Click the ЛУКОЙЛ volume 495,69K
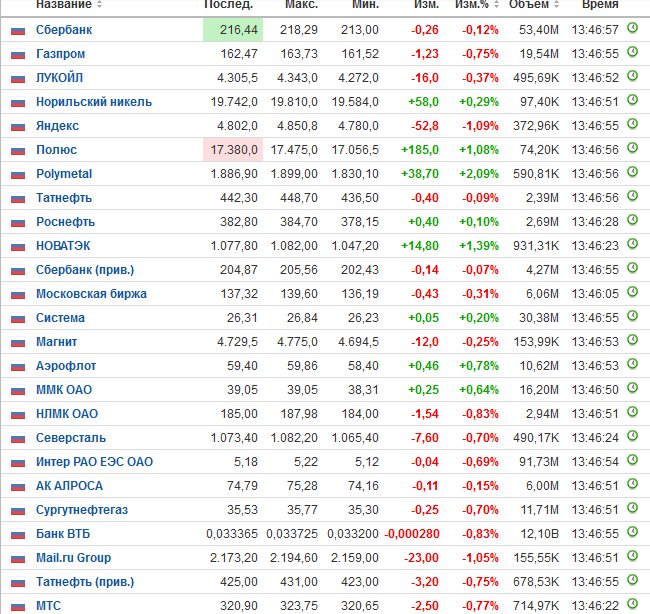Viewport: 650px width, 614px height. click(536, 78)
